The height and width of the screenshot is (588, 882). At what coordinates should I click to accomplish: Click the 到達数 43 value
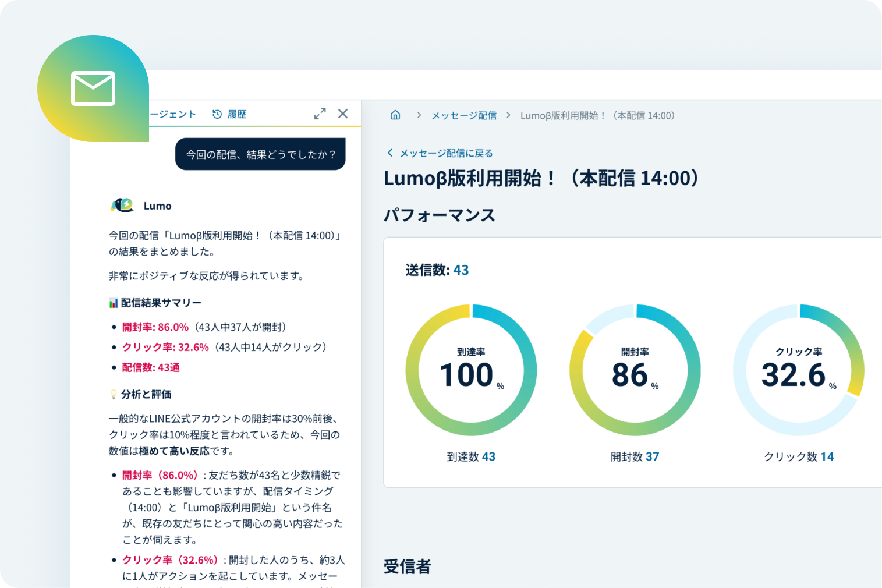(472, 456)
